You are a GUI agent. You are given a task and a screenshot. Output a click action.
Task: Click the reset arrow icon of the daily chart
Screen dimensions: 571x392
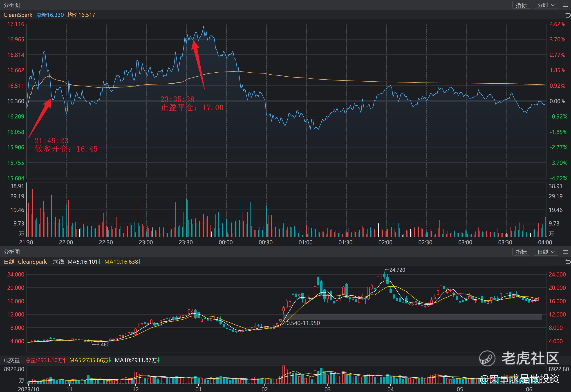pyautogui.click(x=568, y=262)
